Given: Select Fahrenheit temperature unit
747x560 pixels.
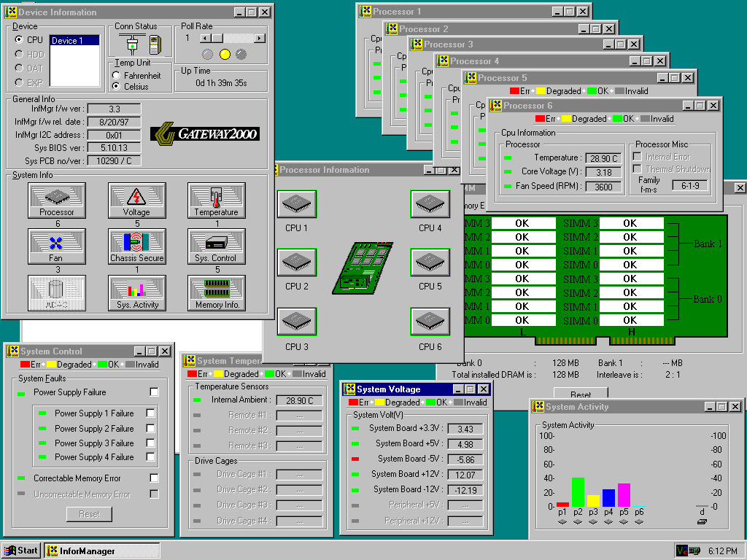Looking at the screenshot, I should 117,75.
